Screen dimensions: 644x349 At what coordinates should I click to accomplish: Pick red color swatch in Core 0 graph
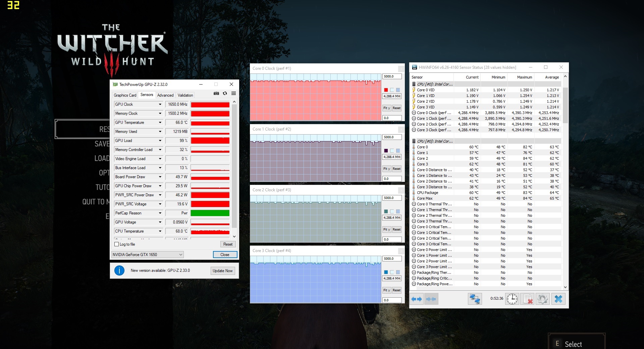click(x=386, y=90)
